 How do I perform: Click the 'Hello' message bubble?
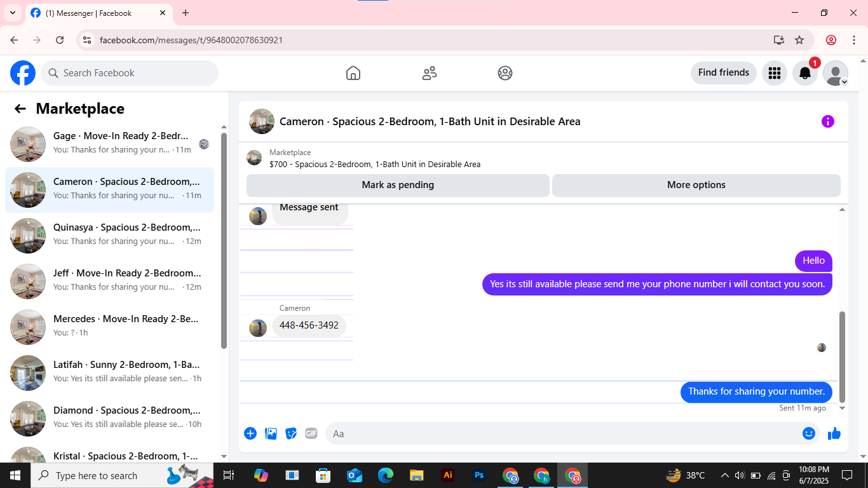coord(813,261)
